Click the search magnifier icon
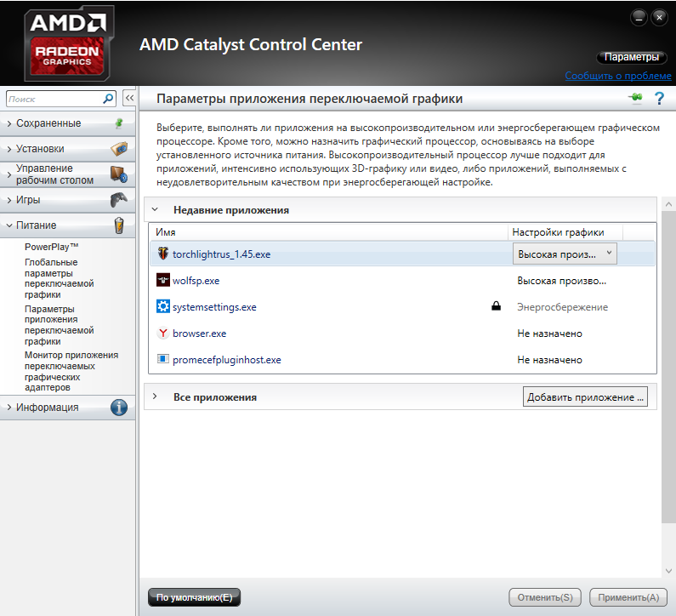Image resolution: width=676 pixels, height=616 pixels. (x=108, y=99)
